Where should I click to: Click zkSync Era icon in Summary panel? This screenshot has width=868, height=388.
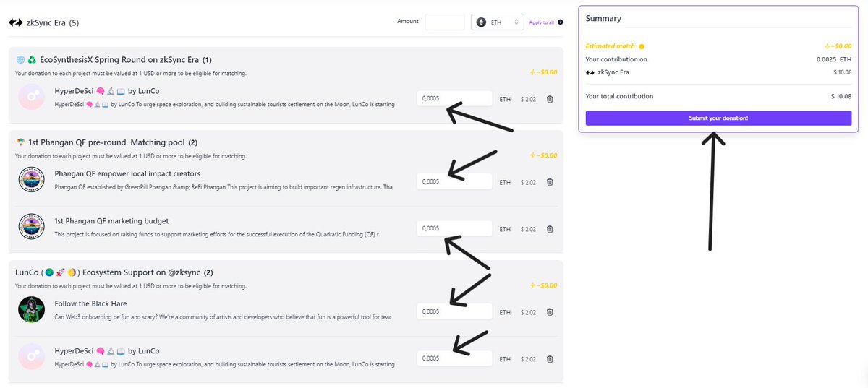click(x=590, y=72)
